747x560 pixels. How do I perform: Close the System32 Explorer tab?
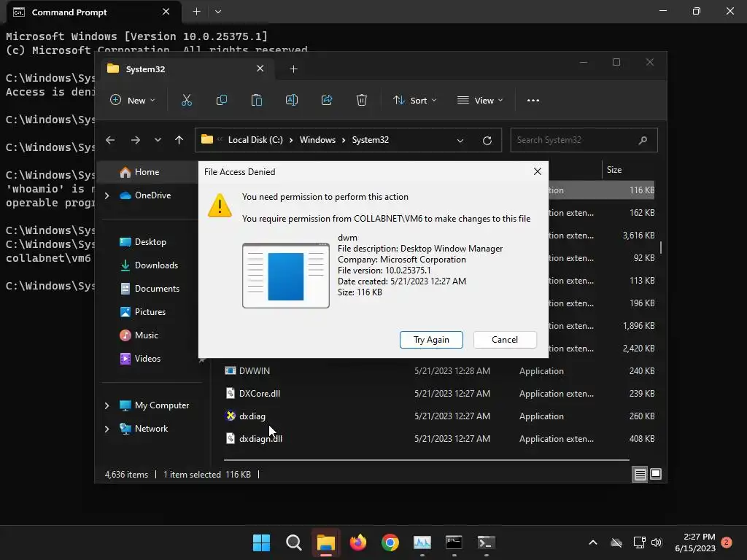pos(260,69)
